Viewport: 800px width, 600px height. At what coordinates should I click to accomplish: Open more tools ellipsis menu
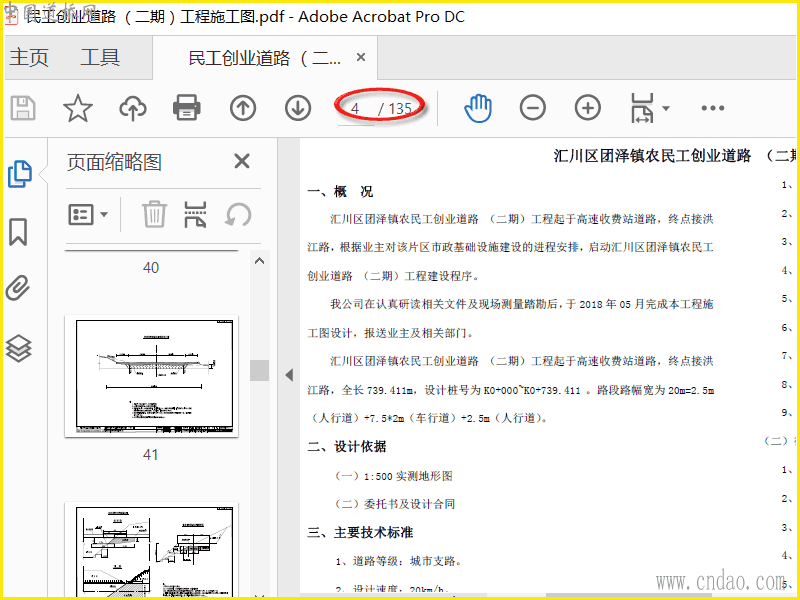[713, 108]
